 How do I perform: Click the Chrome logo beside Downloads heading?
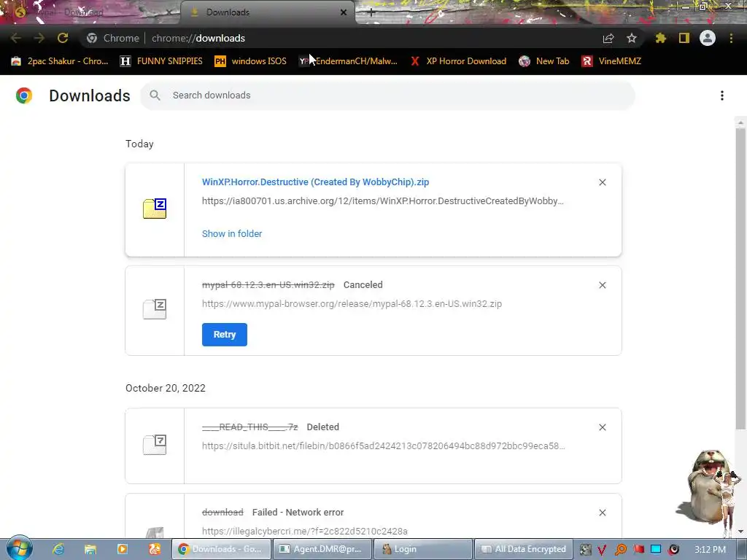[x=24, y=96]
